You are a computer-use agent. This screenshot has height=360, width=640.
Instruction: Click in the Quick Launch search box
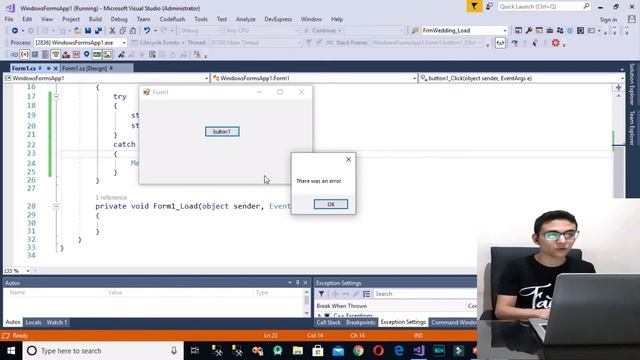pyautogui.click(x=544, y=7)
